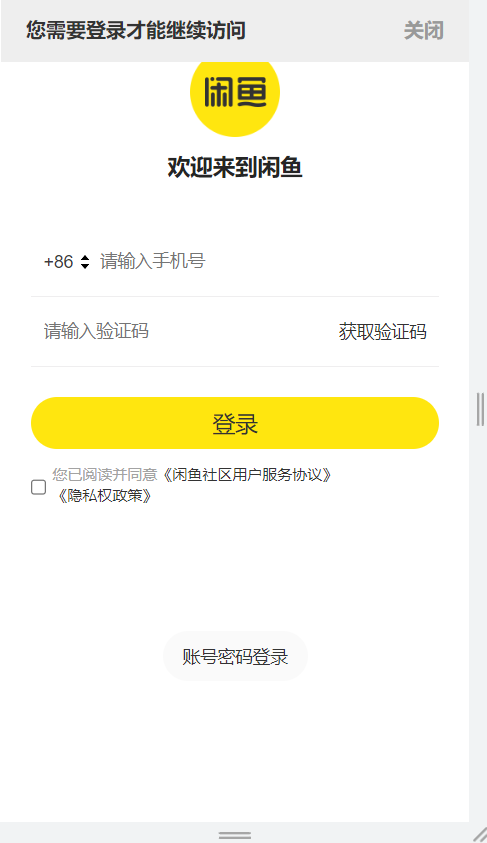Tick the agreement checkbox
Image resolution: width=487 pixels, height=843 pixels.
click(x=39, y=487)
